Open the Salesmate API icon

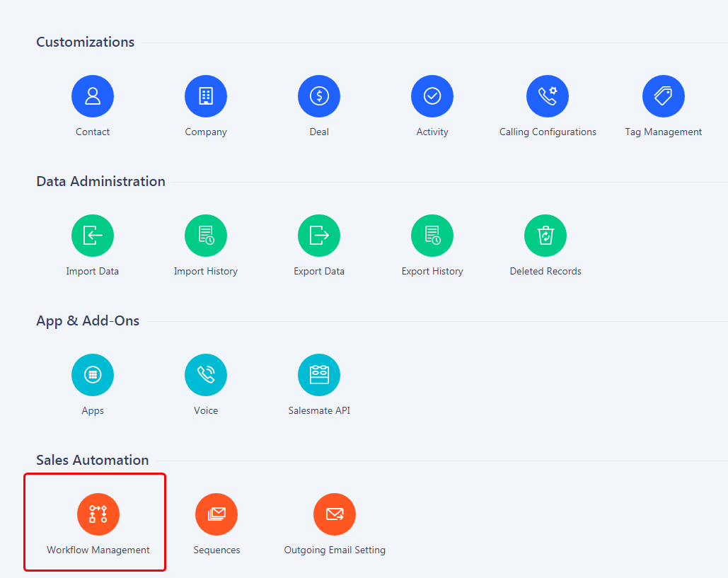pos(319,375)
